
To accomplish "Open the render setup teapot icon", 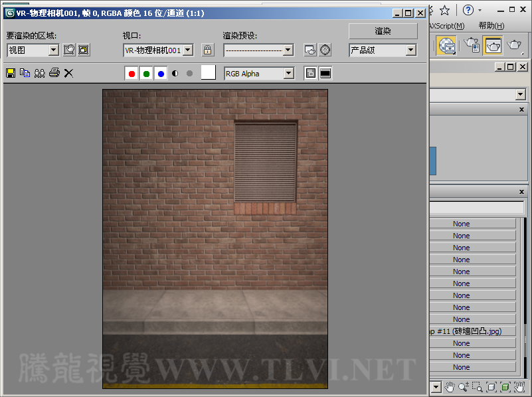I will (x=310, y=50).
